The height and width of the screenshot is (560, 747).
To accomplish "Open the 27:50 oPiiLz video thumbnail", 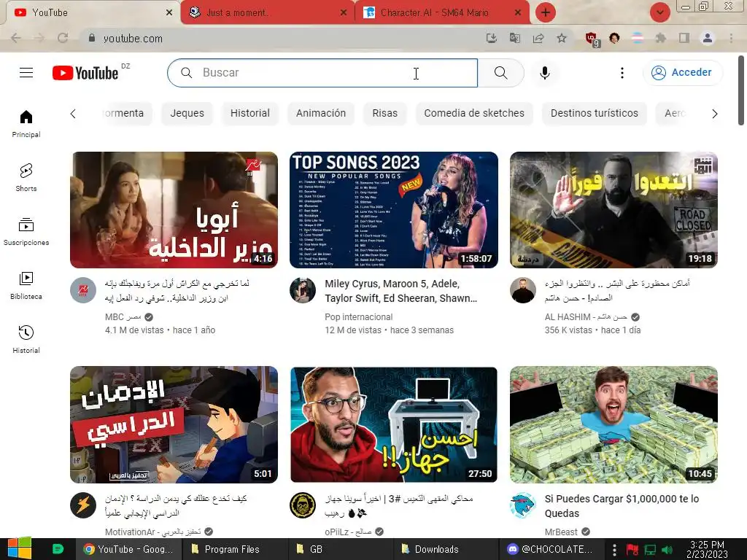I will click(x=394, y=425).
